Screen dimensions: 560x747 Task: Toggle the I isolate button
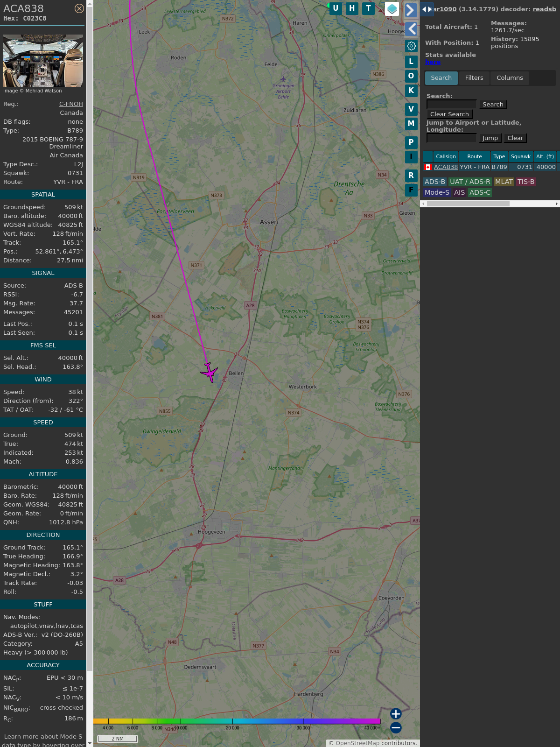pos(411,157)
